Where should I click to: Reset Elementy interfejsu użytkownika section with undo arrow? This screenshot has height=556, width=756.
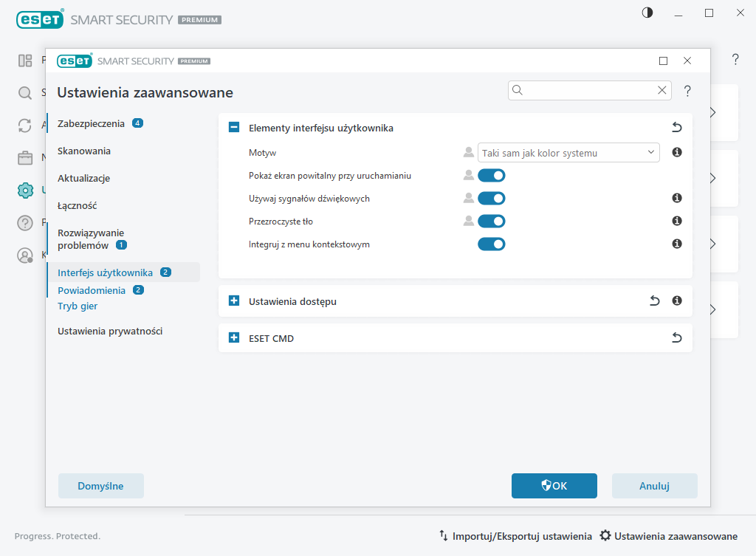coord(676,128)
